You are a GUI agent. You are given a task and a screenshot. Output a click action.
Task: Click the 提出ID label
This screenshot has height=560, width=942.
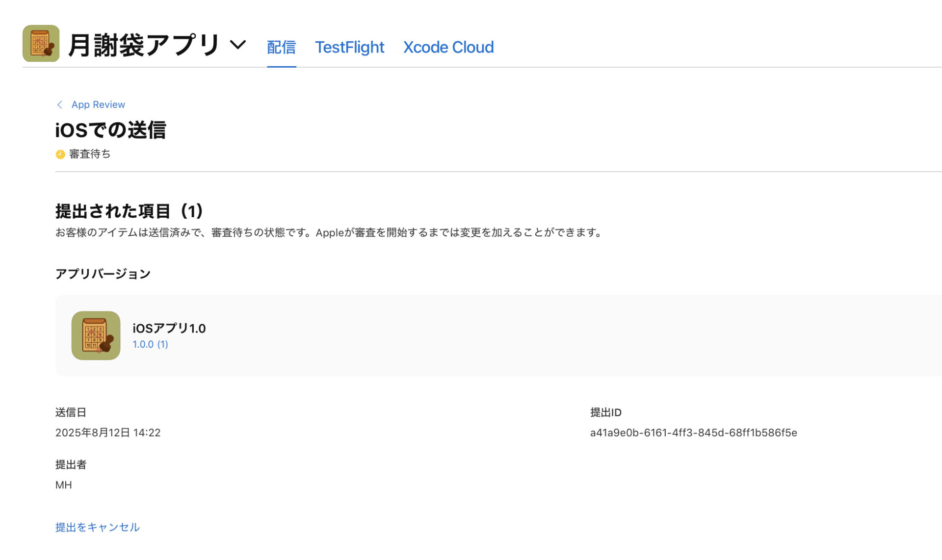click(x=606, y=412)
